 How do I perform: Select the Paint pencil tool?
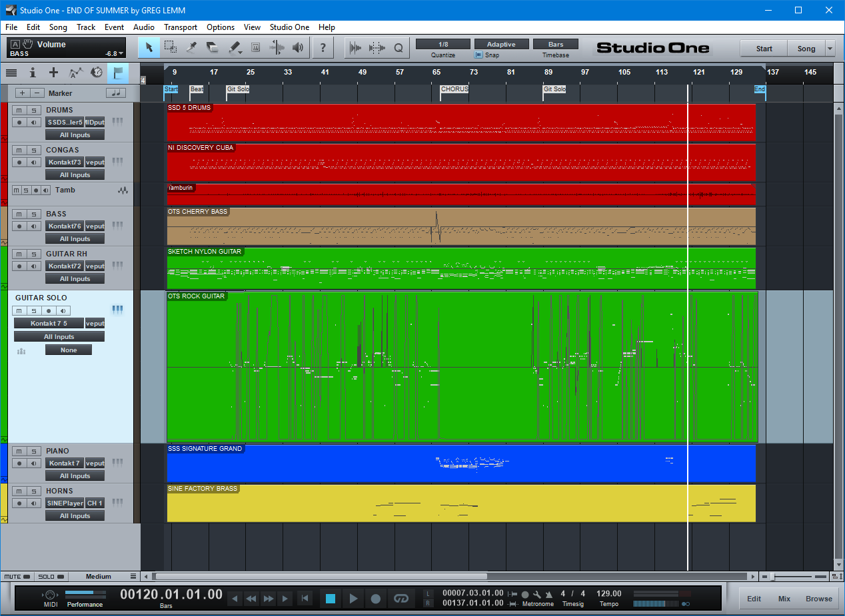[235, 47]
